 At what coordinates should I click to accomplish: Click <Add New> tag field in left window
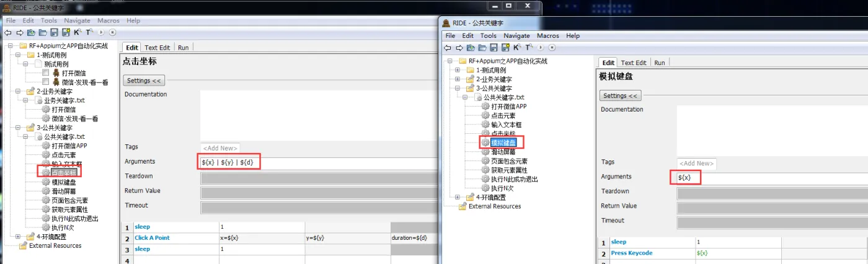click(x=220, y=147)
